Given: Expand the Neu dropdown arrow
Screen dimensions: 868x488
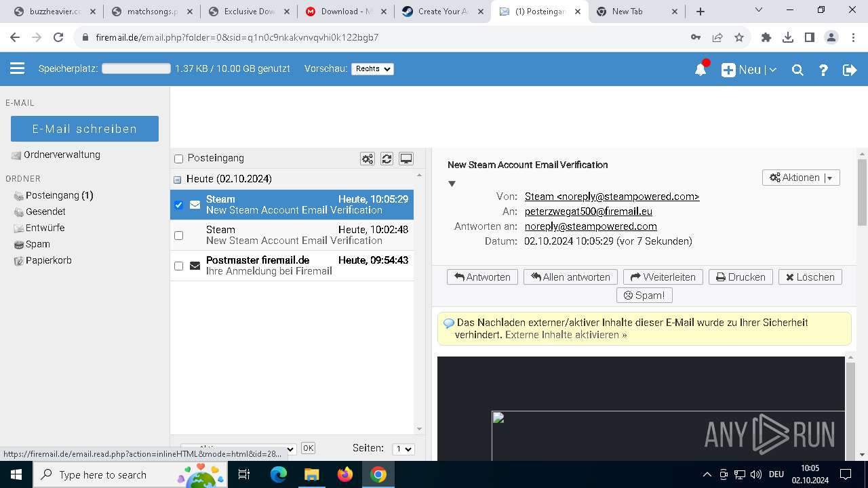Looking at the screenshot, I should (x=772, y=70).
